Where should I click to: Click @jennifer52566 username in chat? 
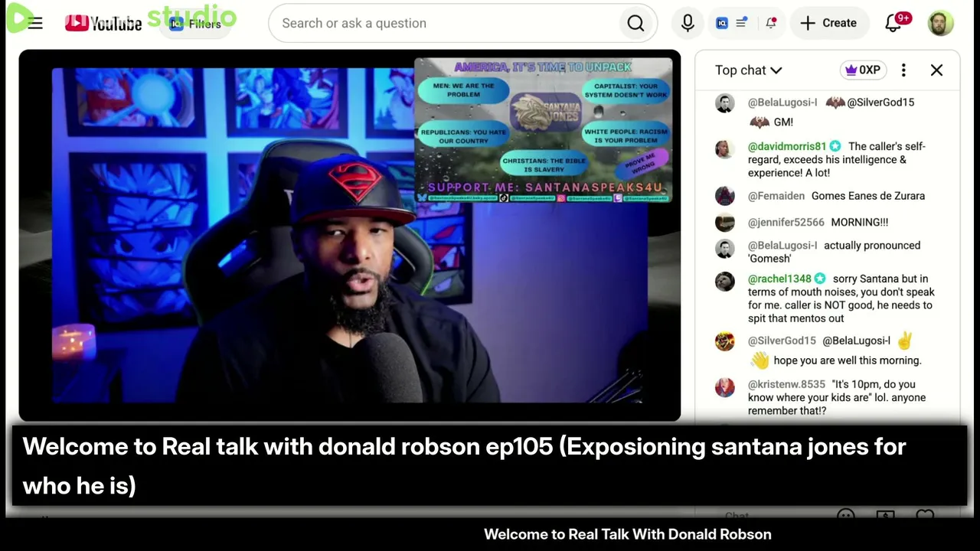click(786, 222)
